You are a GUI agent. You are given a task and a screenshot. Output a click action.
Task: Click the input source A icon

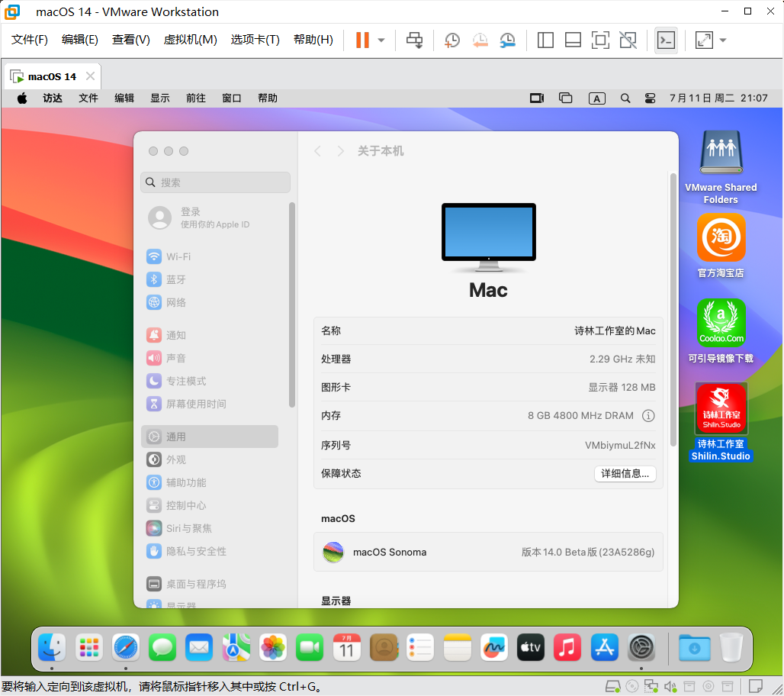[x=597, y=98]
